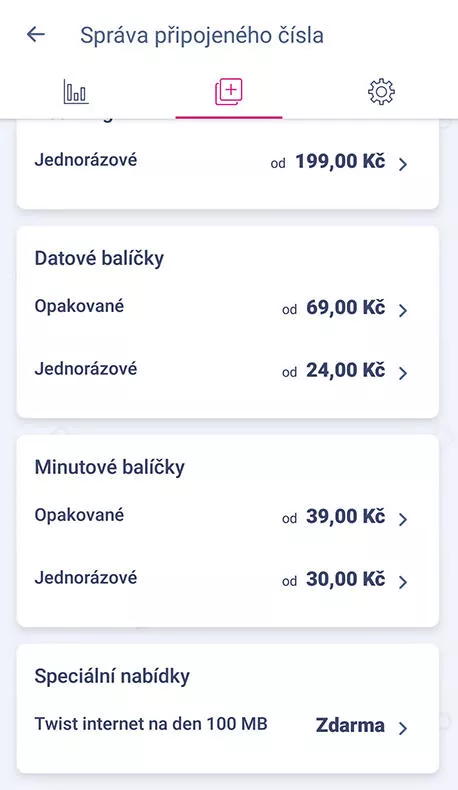This screenshot has height=790, width=458.
Task: Open the settings gear tab
Action: (381, 92)
